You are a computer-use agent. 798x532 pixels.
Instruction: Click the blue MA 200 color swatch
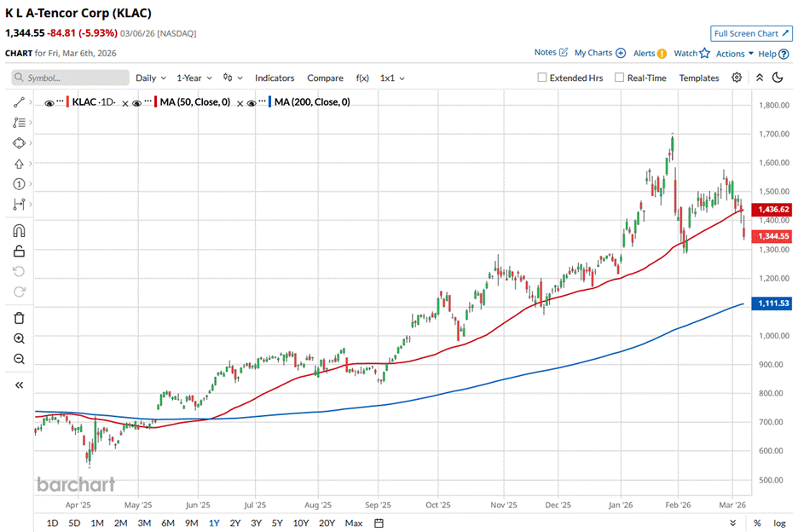271,102
